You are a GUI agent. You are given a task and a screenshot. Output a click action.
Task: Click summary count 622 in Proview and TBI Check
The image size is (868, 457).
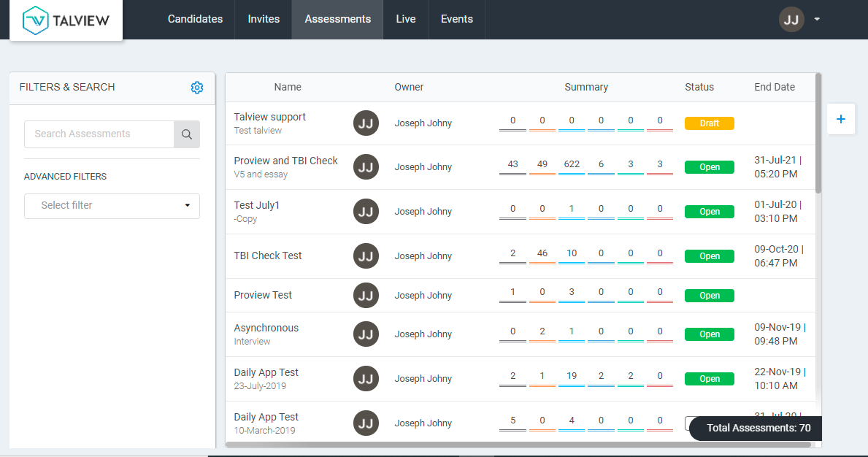572,164
